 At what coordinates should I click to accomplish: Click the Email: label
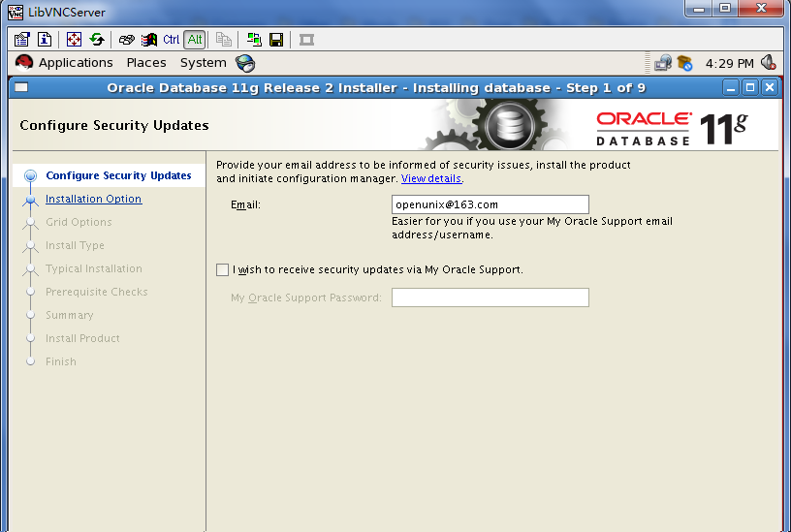point(245,204)
